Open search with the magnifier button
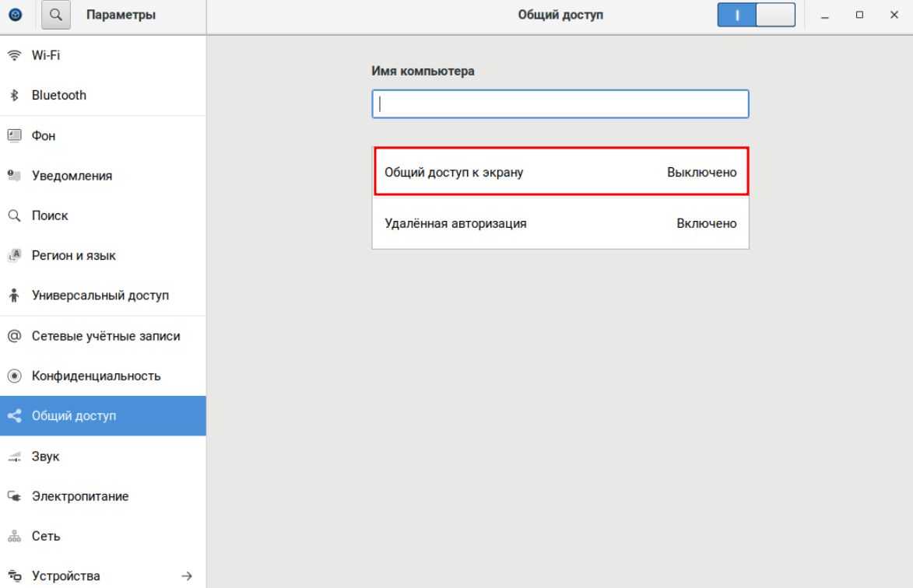913x588 pixels. coord(56,15)
